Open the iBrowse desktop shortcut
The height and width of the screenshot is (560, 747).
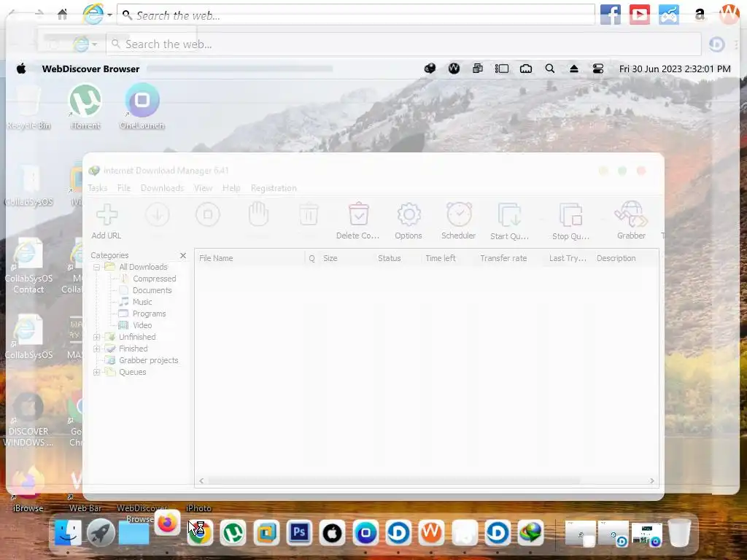point(28,489)
